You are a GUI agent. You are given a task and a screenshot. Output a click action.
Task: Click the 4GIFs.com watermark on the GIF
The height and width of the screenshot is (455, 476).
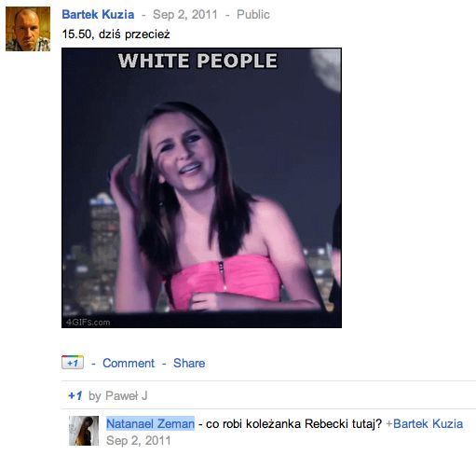tap(88, 323)
